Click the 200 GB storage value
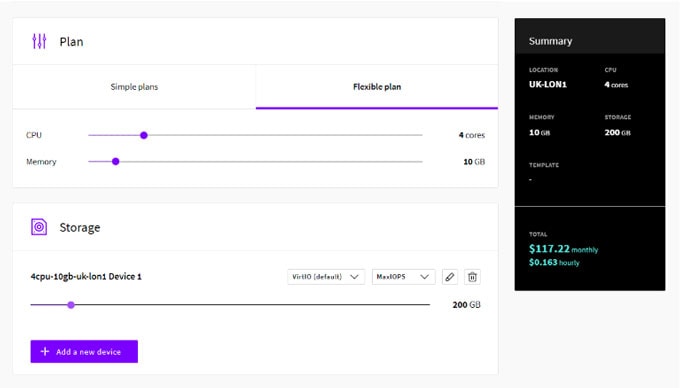Image resolution: width=680 pixels, height=388 pixels. coord(466,305)
